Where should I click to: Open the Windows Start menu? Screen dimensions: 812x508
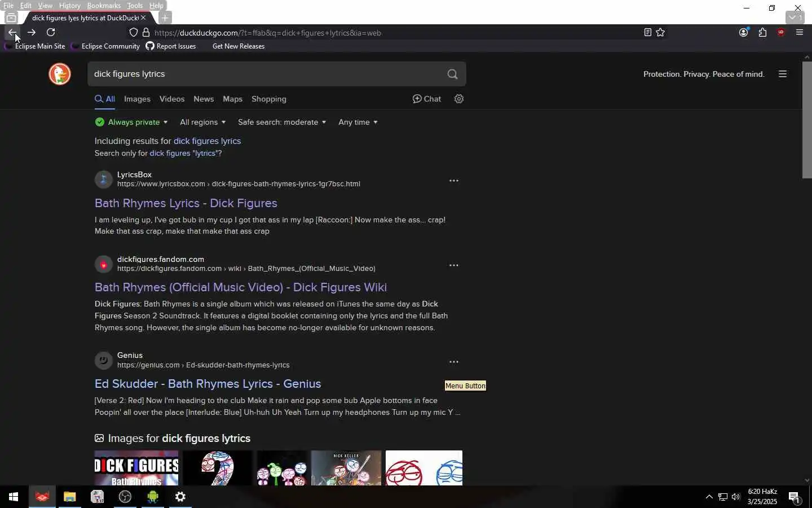[x=14, y=497]
